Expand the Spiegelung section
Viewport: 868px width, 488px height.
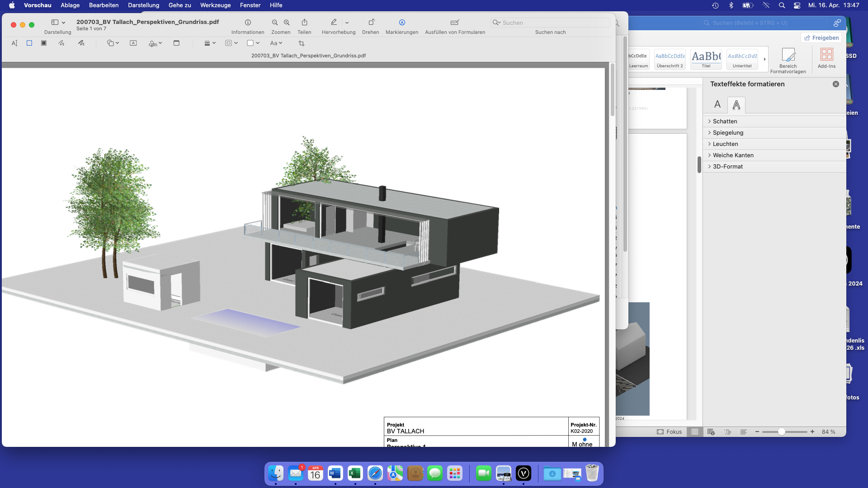774,133
